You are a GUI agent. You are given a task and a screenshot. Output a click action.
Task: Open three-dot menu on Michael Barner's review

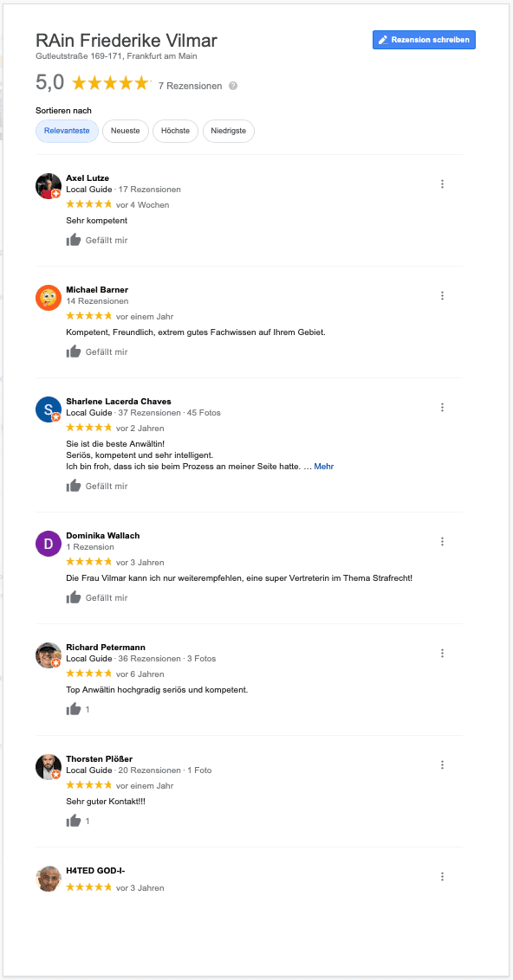click(442, 295)
